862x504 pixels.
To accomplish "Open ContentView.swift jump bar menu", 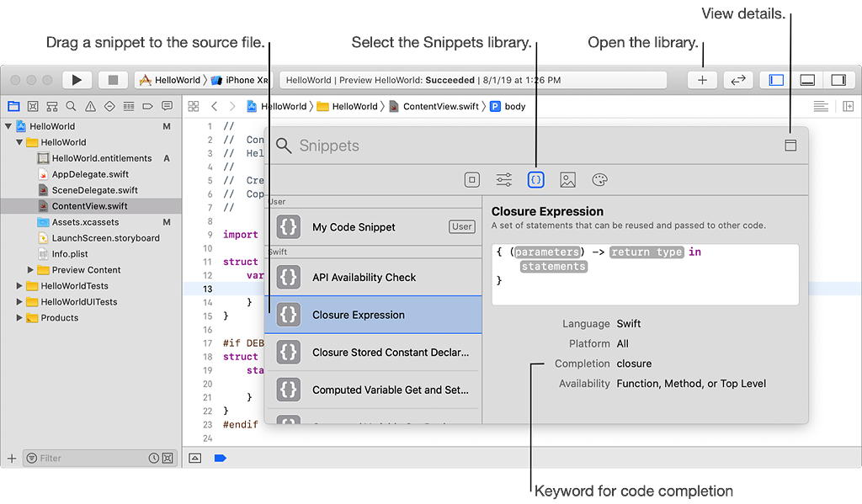I will click(434, 107).
